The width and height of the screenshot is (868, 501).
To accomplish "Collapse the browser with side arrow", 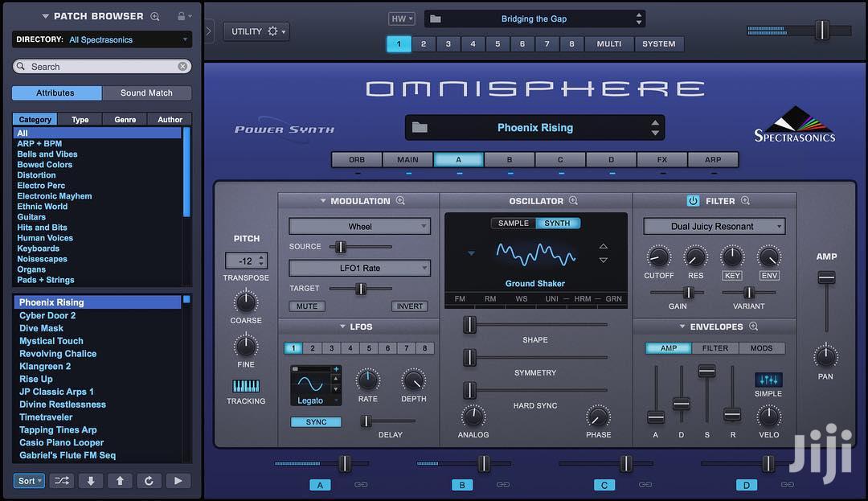I will (x=209, y=31).
